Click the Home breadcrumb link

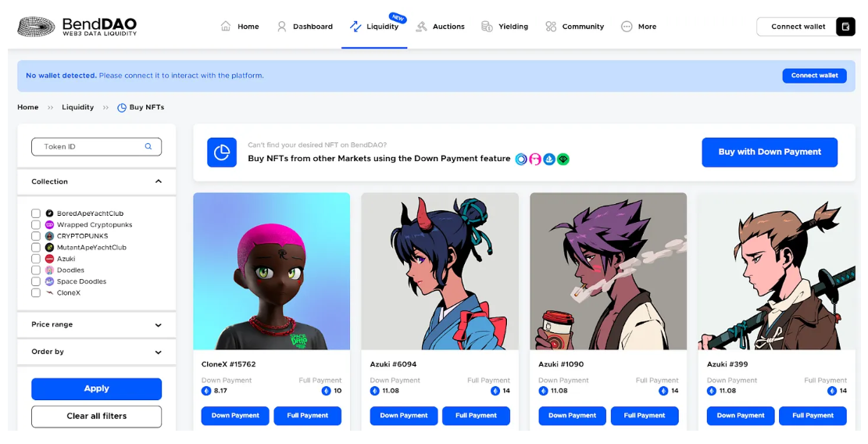click(27, 107)
